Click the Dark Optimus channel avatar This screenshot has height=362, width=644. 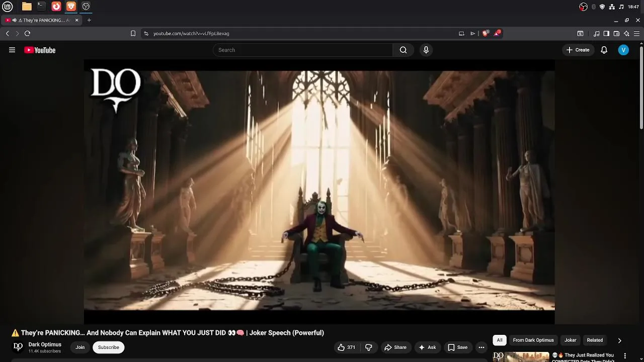(18, 347)
